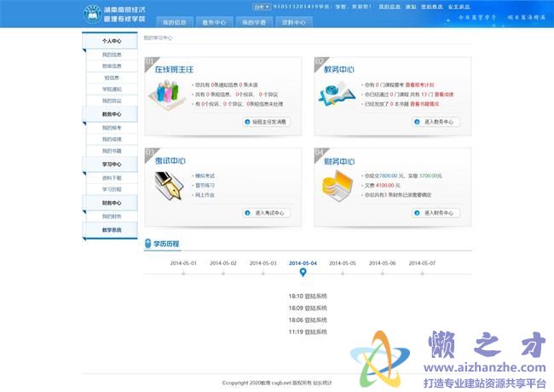Click the 在线班主任 card title
The height and width of the screenshot is (392, 554).
tap(174, 70)
